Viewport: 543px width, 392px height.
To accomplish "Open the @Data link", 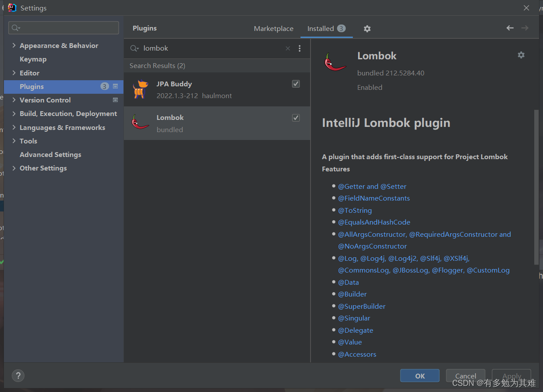I will (348, 282).
